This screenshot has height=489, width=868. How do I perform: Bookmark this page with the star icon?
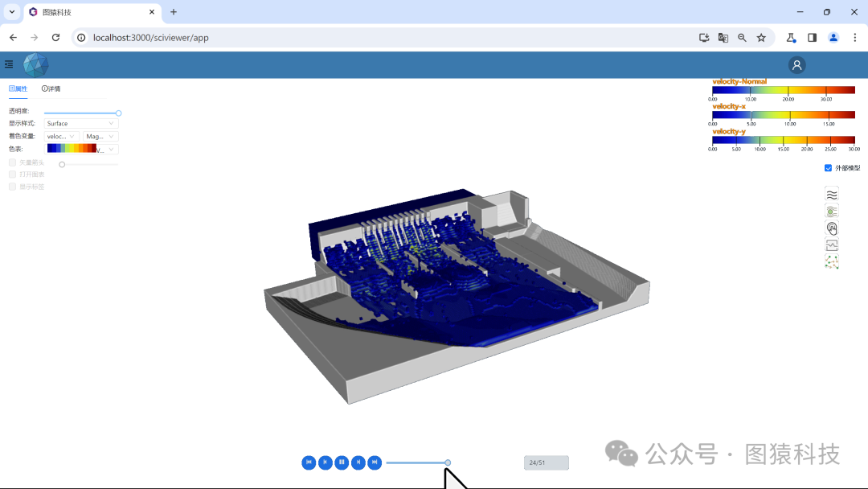[761, 38]
